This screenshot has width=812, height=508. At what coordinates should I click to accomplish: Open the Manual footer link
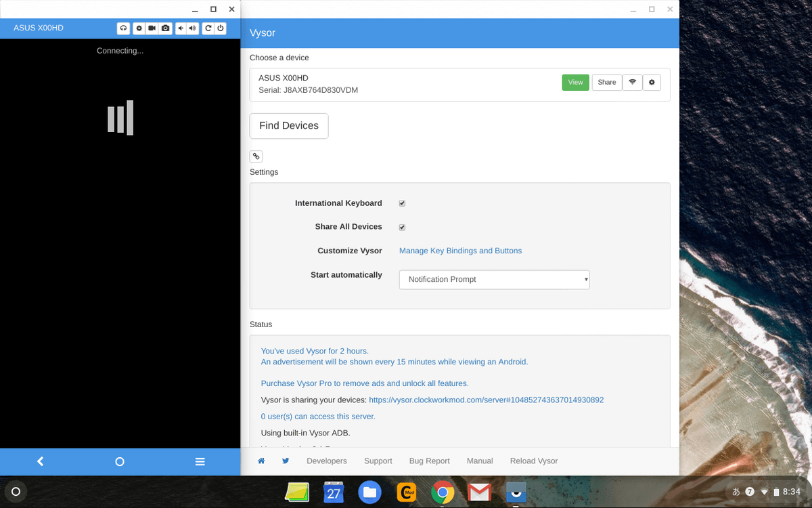480,461
